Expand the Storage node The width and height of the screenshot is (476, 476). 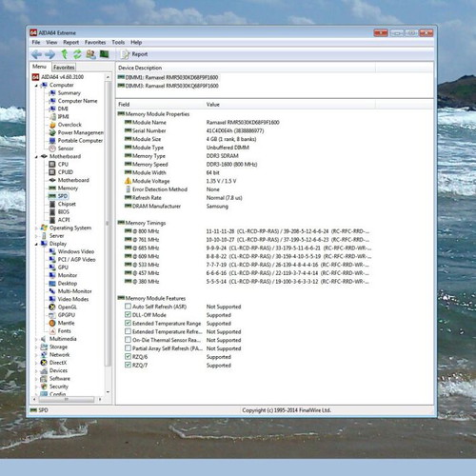click(x=36, y=347)
